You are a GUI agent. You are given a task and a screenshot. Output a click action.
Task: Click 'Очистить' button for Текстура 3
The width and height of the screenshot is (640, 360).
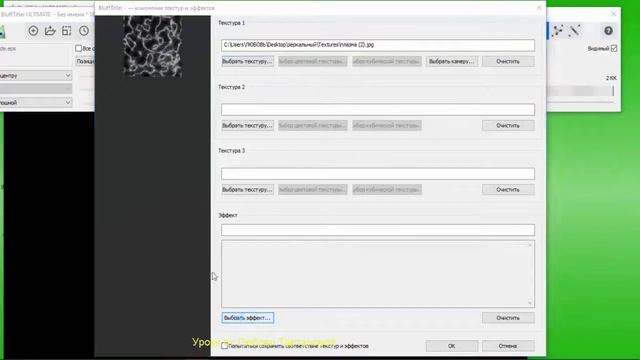tap(508, 189)
